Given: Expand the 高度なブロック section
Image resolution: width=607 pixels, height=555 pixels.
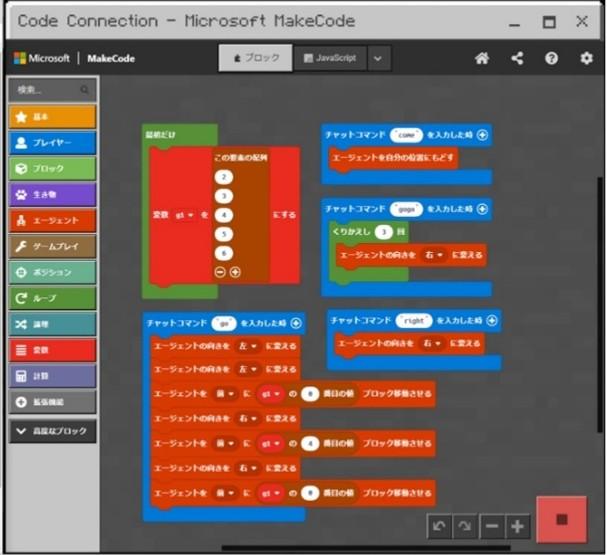Looking at the screenshot, I should pyautogui.click(x=52, y=431).
